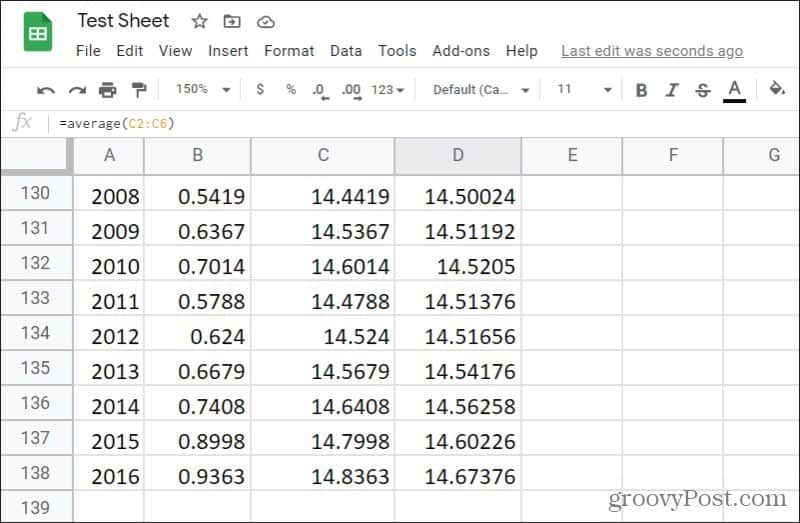Select cell with value 0.8998
Screen dimensions: 800x523
click(198, 438)
